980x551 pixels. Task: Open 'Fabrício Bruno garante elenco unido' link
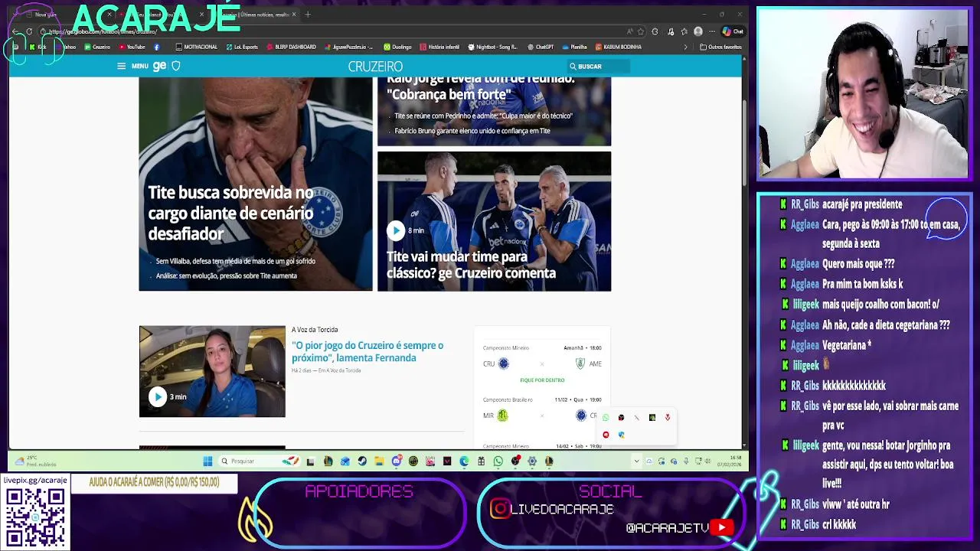click(472, 131)
